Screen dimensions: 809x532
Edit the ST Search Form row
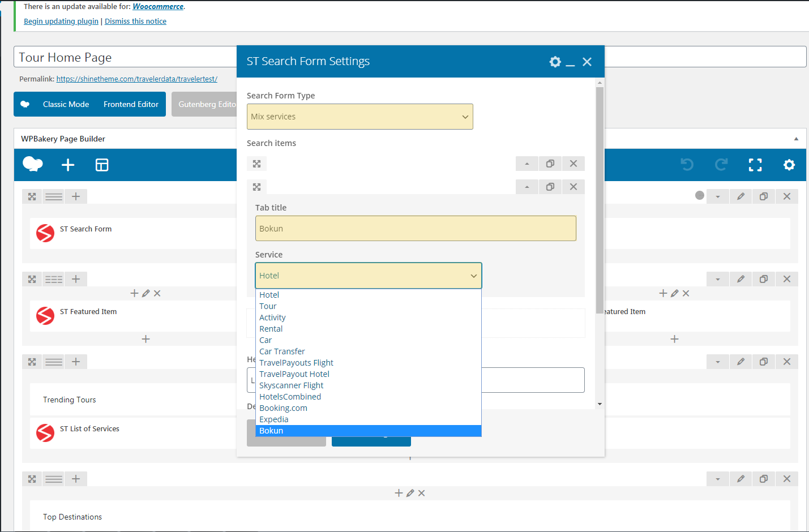point(740,196)
